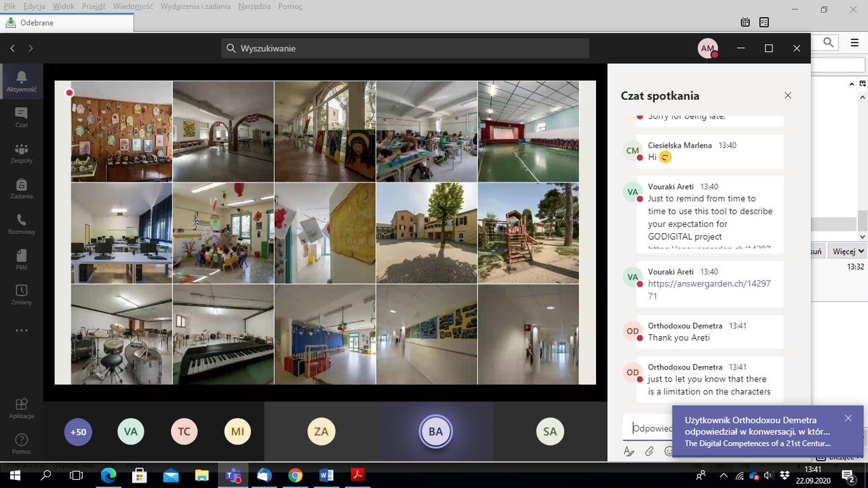Screen dimensions: 868x488
Task: Open Narzędzia menu in mail window
Action: (x=254, y=6)
